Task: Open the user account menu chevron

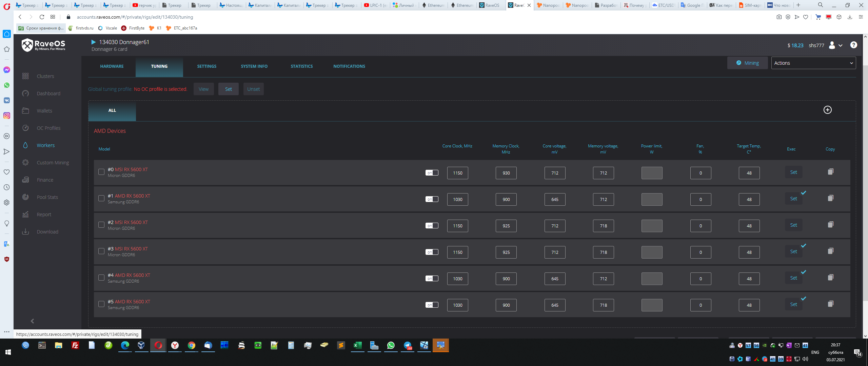Action: [x=840, y=45]
